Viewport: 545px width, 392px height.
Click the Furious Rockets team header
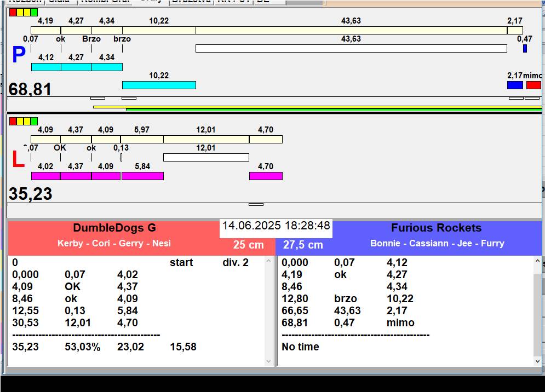click(x=436, y=228)
